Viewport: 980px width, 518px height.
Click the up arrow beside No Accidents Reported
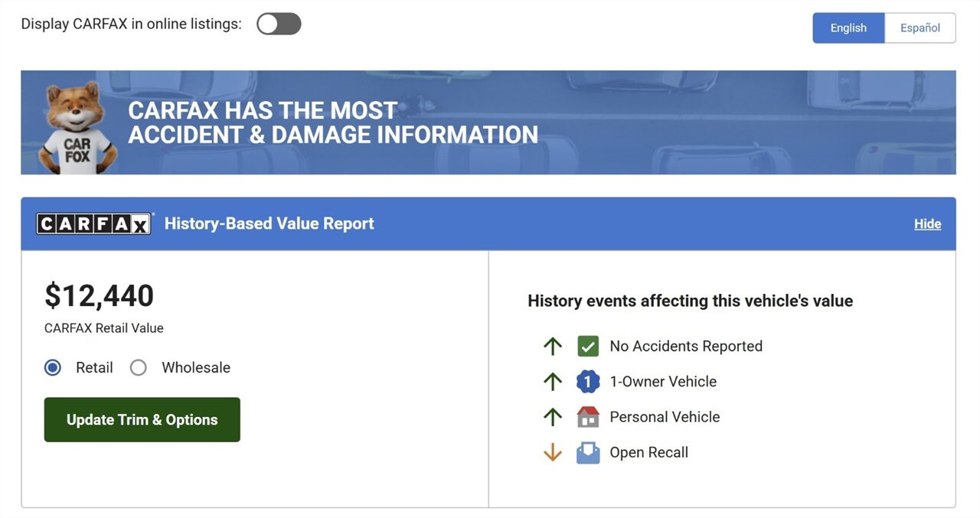pyautogui.click(x=553, y=347)
